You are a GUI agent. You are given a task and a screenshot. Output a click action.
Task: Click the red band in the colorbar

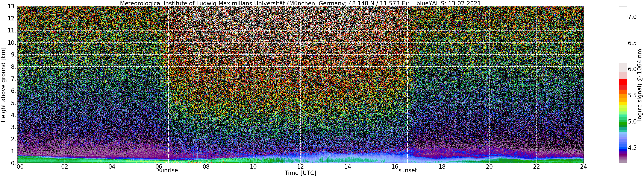[623, 82]
